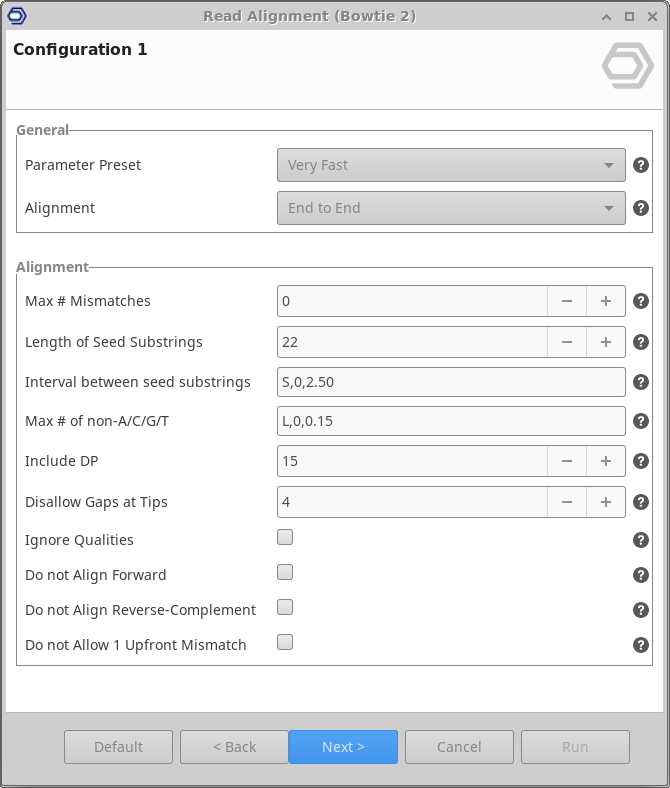Toggle Do not Align Reverse-Complement checkbox
This screenshot has width=670, height=788.
[285, 607]
